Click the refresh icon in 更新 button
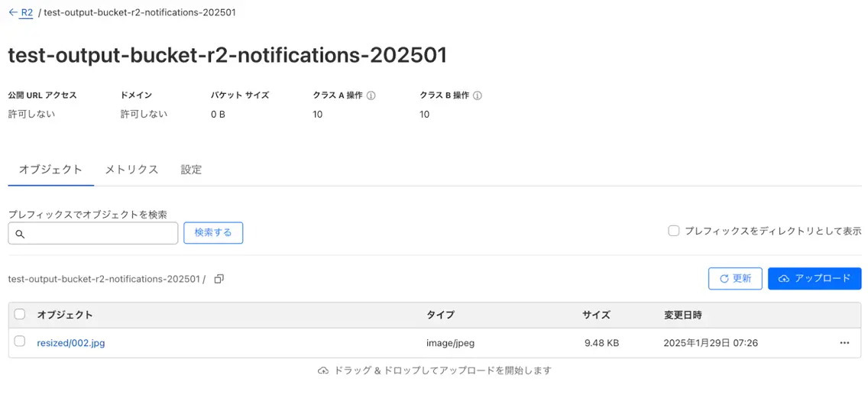The height and width of the screenshot is (411, 868). pyautogui.click(x=724, y=279)
